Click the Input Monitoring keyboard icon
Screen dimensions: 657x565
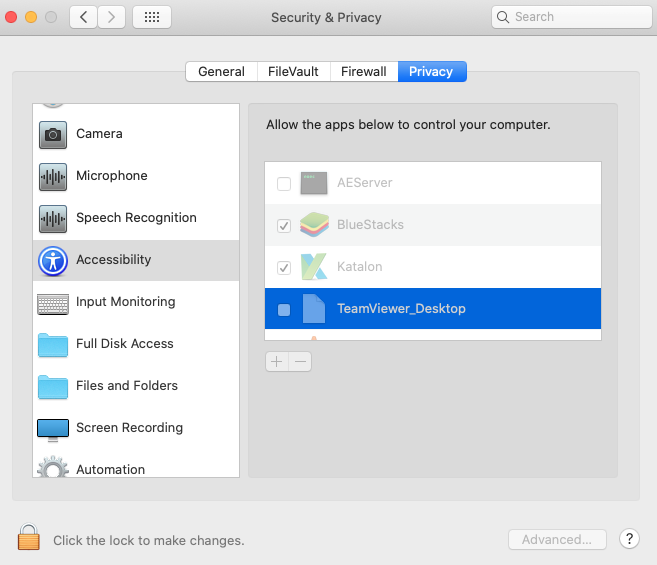53,304
